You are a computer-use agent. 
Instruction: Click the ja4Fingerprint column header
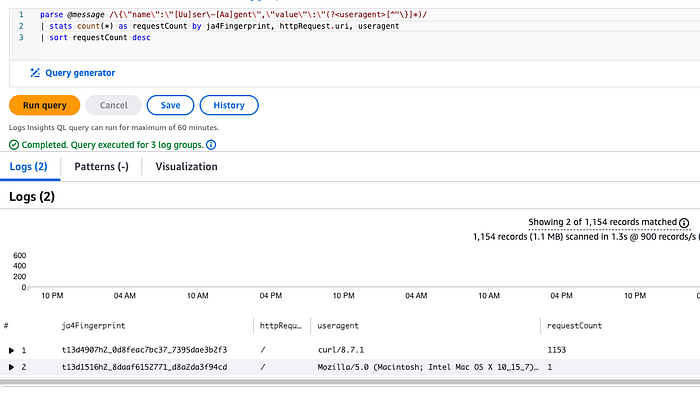tap(93, 326)
